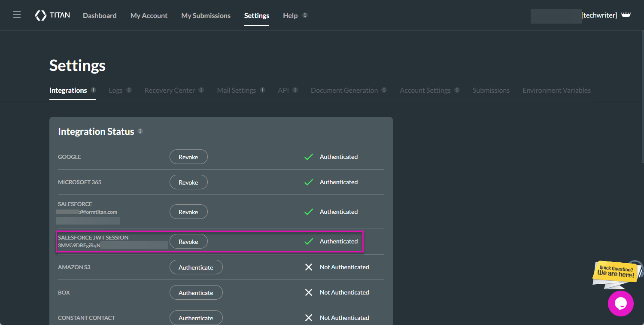Click Authenticate for Constant Contact
This screenshot has height=325, width=644.
click(x=196, y=318)
